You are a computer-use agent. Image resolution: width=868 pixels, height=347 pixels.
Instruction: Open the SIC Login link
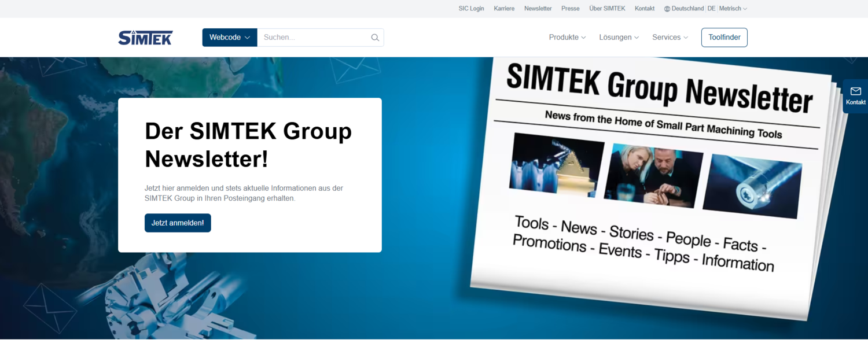[471, 9]
